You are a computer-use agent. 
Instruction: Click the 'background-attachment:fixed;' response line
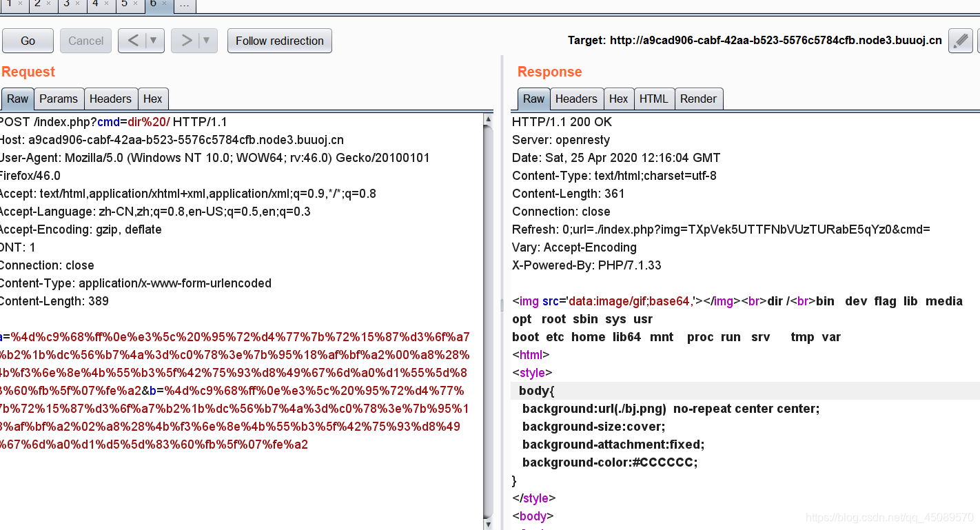pyautogui.click(x=613, y=445)
